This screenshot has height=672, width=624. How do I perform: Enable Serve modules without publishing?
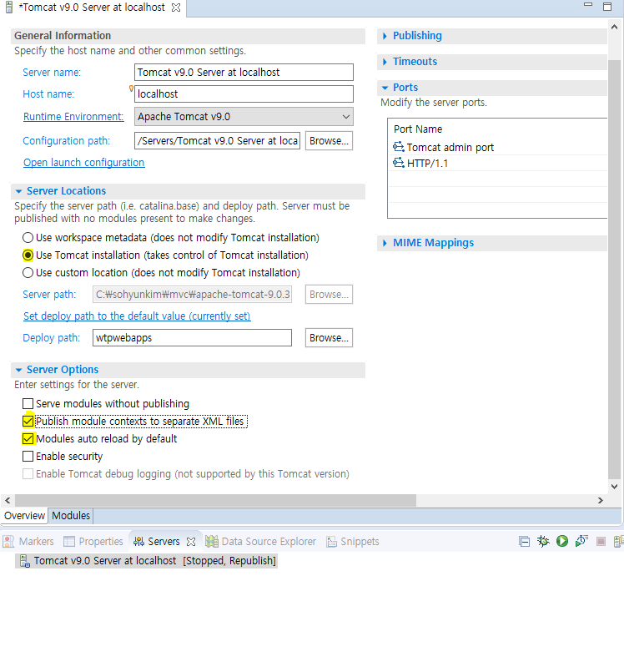[28, 404]
